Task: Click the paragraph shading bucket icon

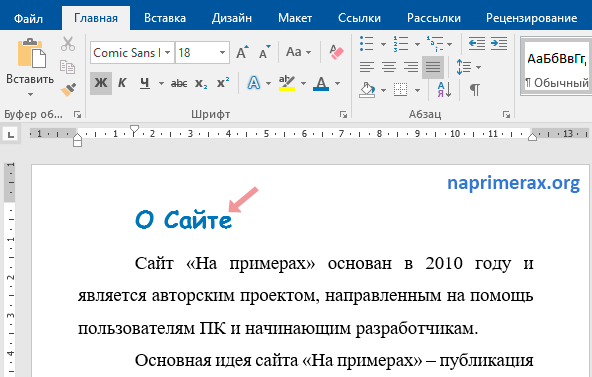Action: click(367, 90)
